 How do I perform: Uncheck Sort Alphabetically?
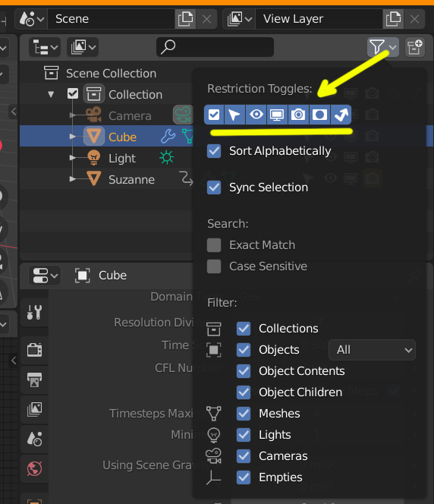pos(214,151)
